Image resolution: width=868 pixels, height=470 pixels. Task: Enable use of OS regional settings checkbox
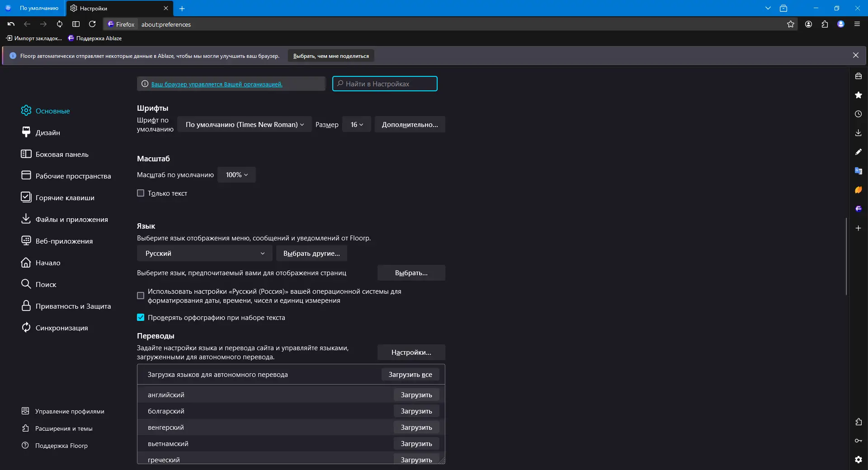[141, 296]
